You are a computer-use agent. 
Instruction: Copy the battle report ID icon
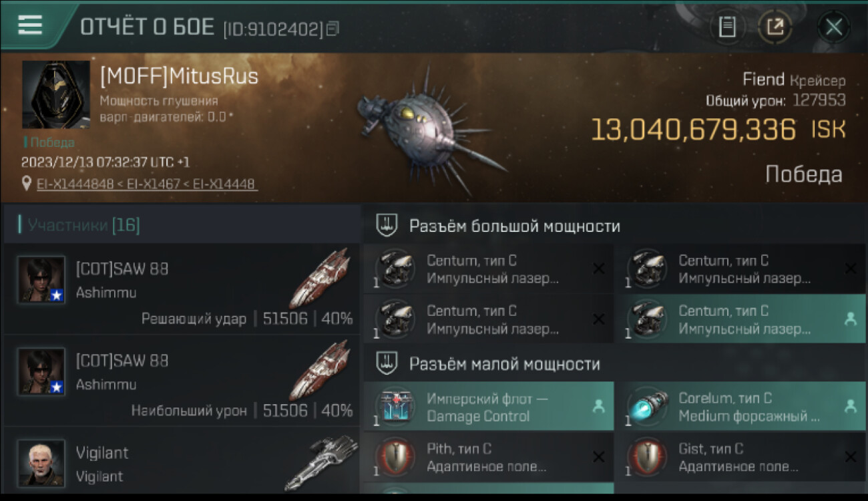333,28
